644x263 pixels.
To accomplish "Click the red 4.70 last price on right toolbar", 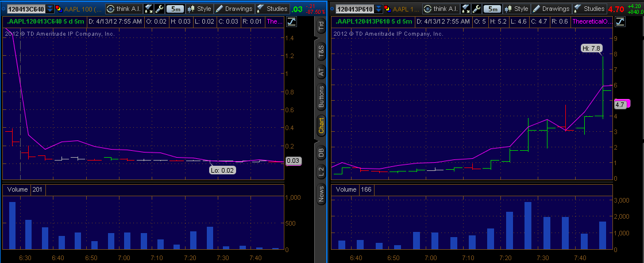I will click(x=615, y=9).
